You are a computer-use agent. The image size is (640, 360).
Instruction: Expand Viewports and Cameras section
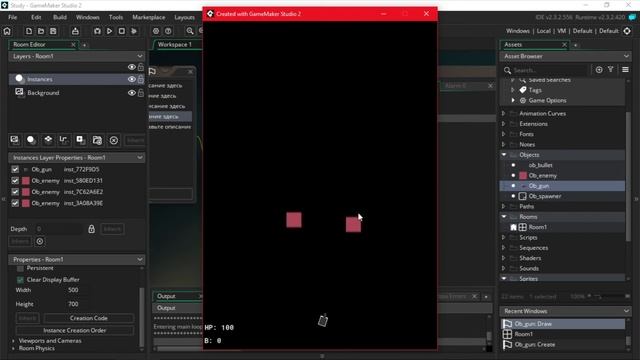13,340
